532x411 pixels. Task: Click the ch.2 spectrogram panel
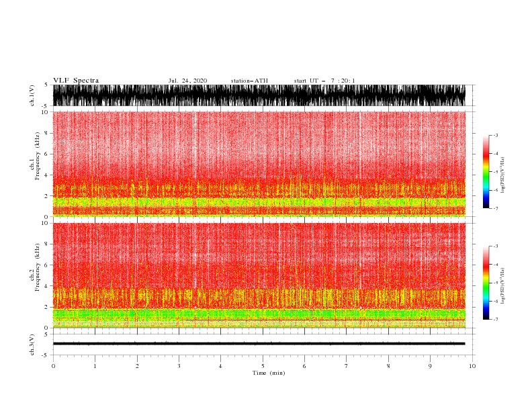pos(259,275)
